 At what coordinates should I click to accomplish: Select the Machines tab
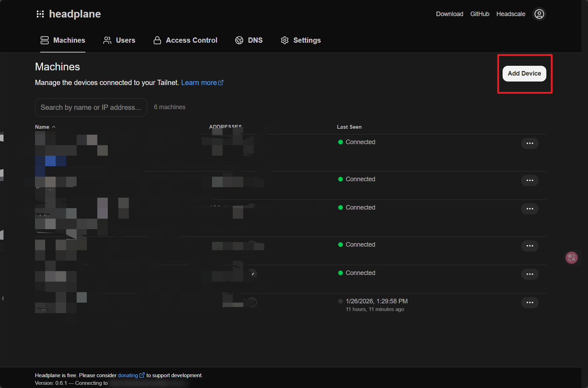point(63,40)
